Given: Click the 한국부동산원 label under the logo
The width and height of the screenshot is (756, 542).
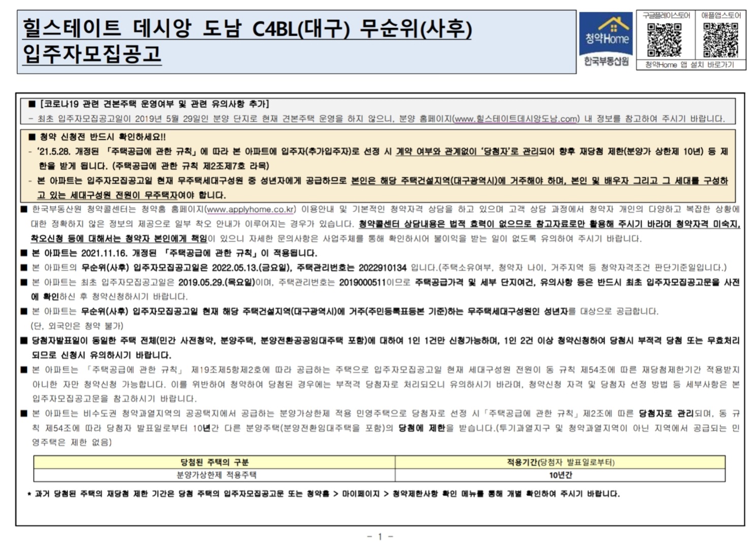Looking at the screenshot, I should (x=606, y=61).
